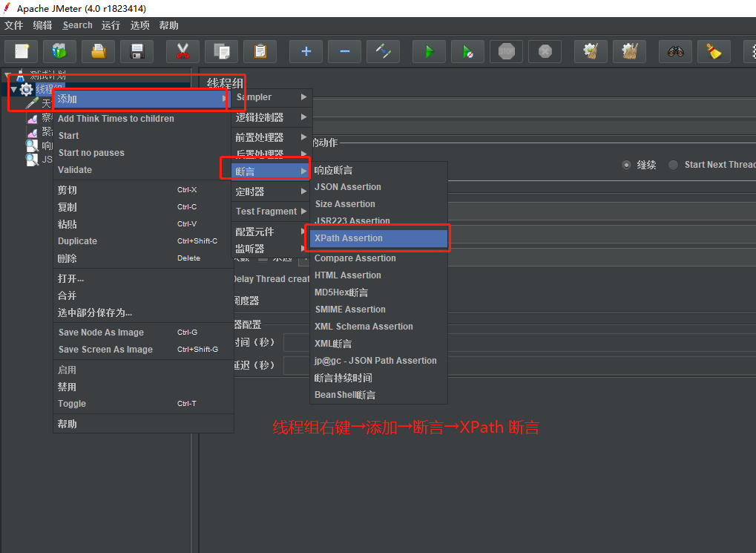Choose XML Schema Assertion

pyautogui.click(x=378, y=327)
